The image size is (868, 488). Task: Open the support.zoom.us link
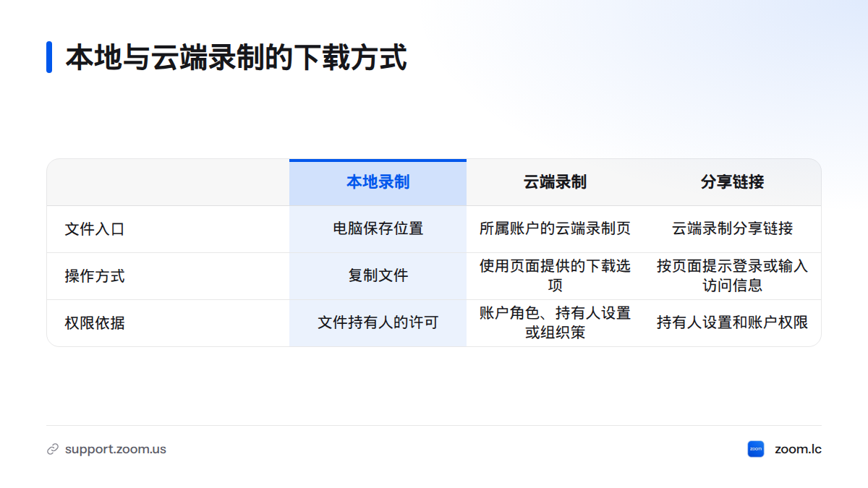click(116, 449)
